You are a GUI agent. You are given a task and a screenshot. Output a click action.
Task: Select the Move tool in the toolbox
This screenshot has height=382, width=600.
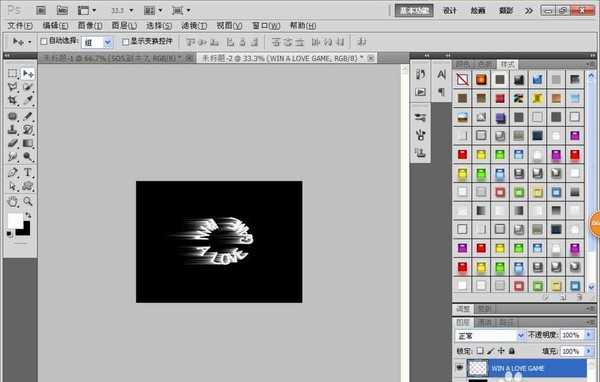(28, 73)
